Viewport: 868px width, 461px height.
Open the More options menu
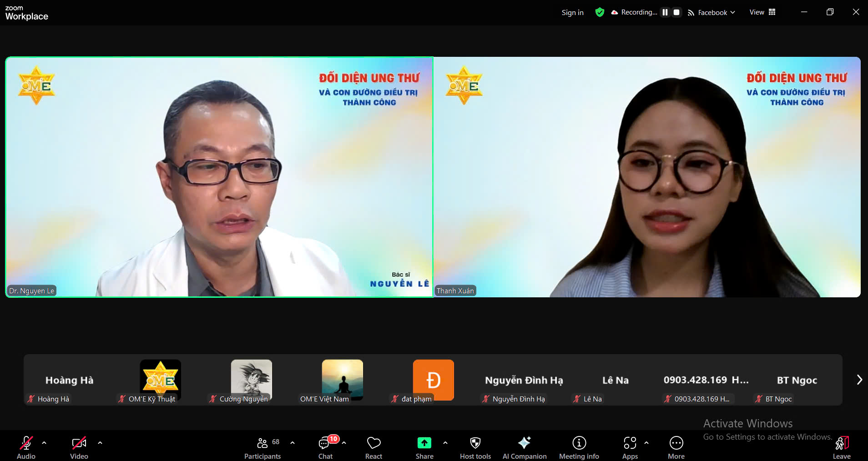click(676, 447)
